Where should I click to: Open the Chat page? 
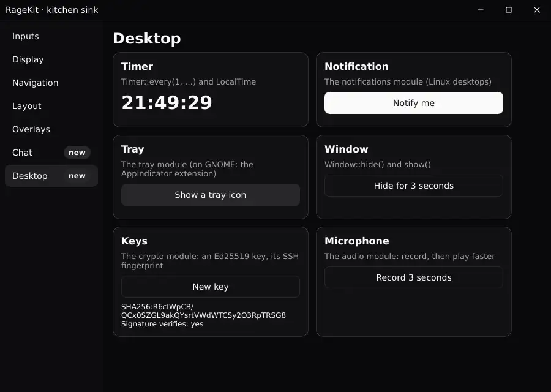point(51,153)
